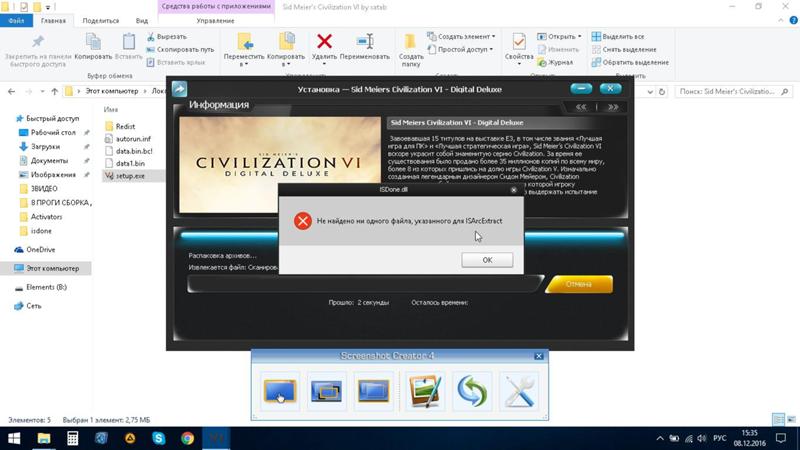Image resolution: width=800 pixels, height=450 pixels.
Task: Click Вставить ярлык in the ribbon
Action: tap(176, 62)
